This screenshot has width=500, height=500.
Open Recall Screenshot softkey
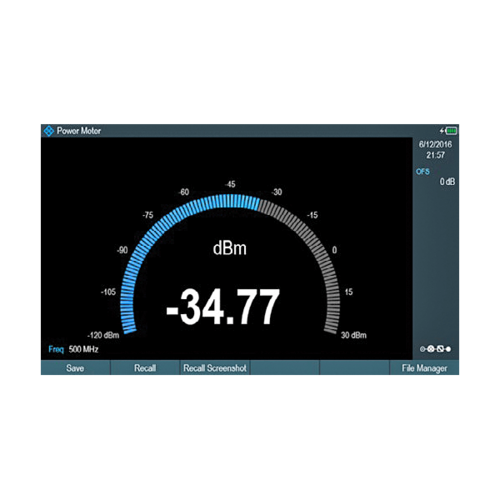tap(215, 368)
